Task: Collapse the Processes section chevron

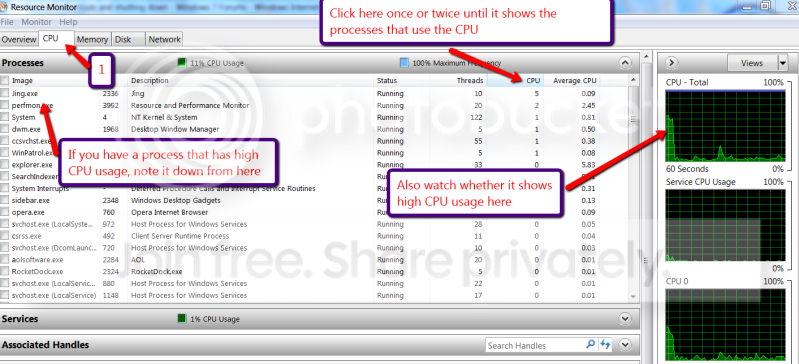Action: [x=624, y=63]
